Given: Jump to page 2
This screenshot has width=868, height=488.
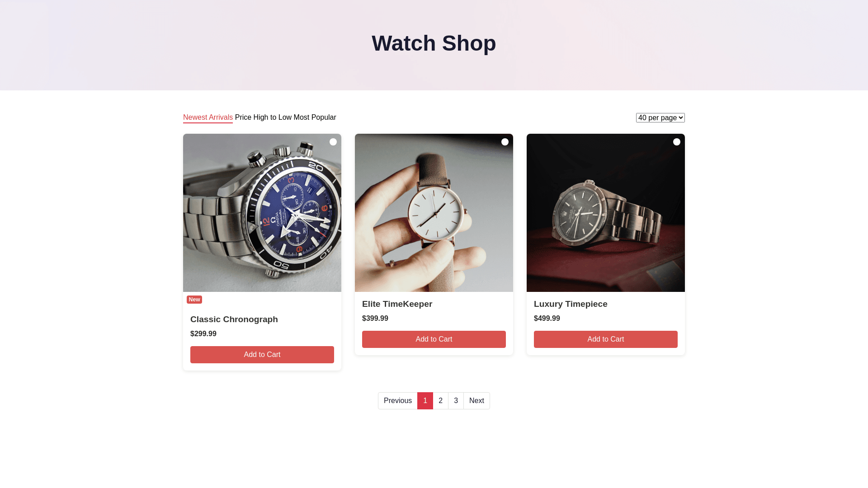Looking at the screenshot, I should click(x=440, y=401).
